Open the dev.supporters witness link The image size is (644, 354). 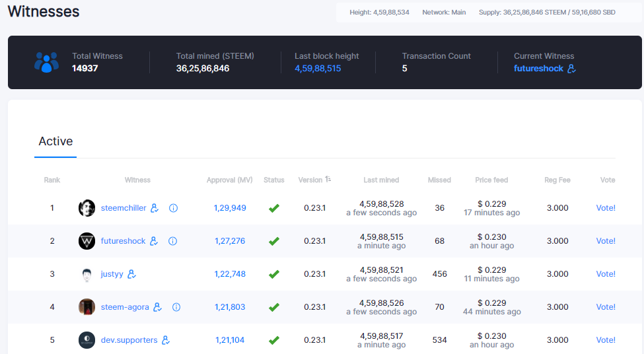(x=129, y=340)
